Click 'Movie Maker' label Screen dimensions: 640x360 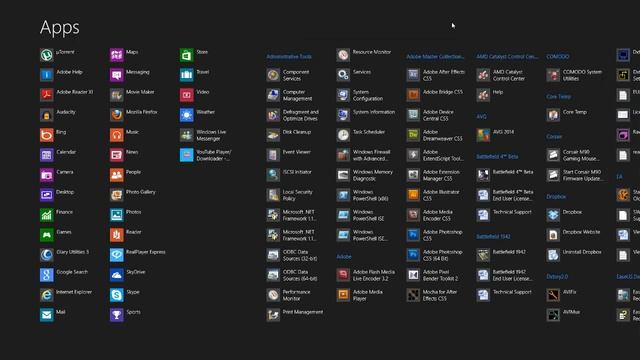[140, 92]
